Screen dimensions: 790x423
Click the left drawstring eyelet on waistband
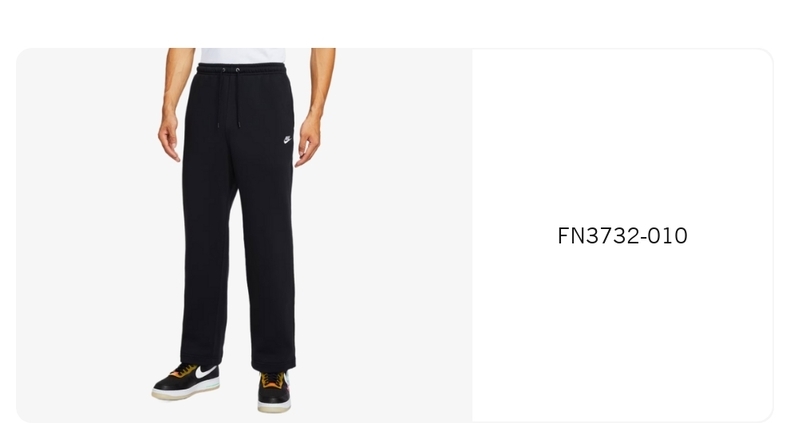224,69
